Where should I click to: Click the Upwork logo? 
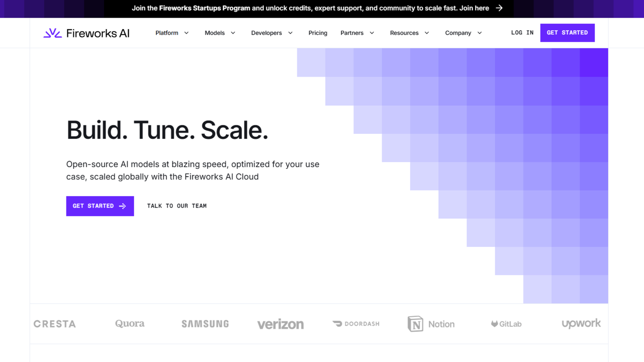(581, 323)
